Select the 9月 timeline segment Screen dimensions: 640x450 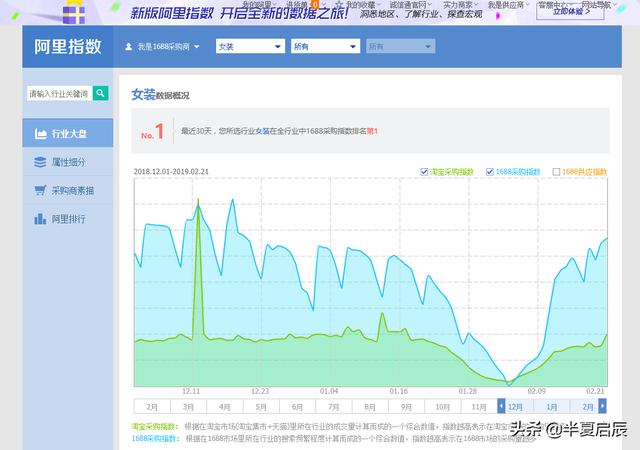click(x=406, y=407)
